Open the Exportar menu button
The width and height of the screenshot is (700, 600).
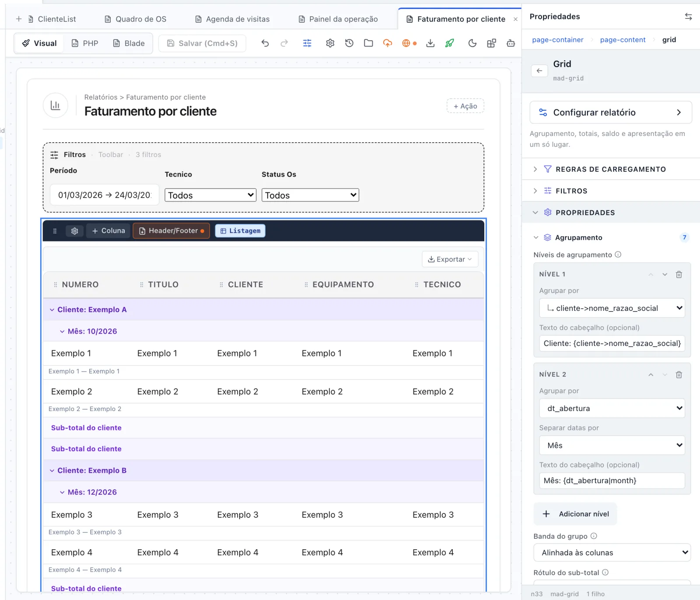coord(450,259)
